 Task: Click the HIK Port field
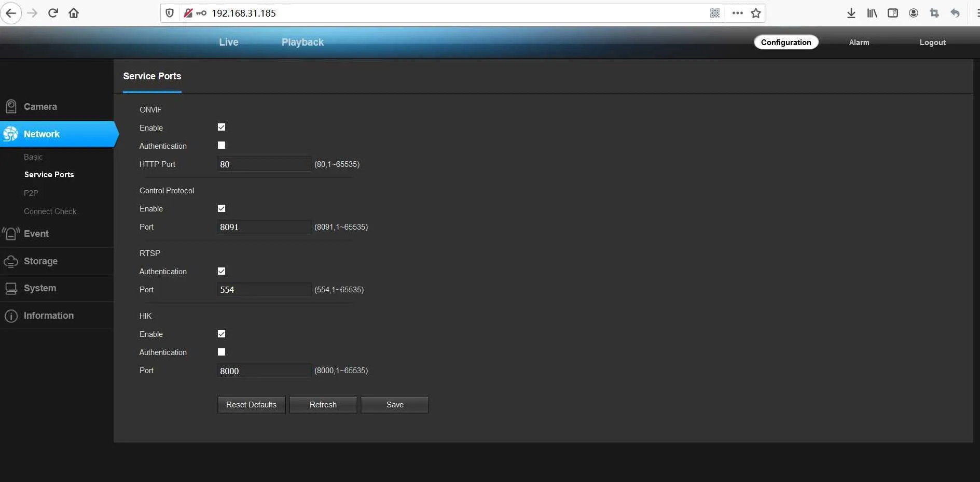(x=264, y=371)
